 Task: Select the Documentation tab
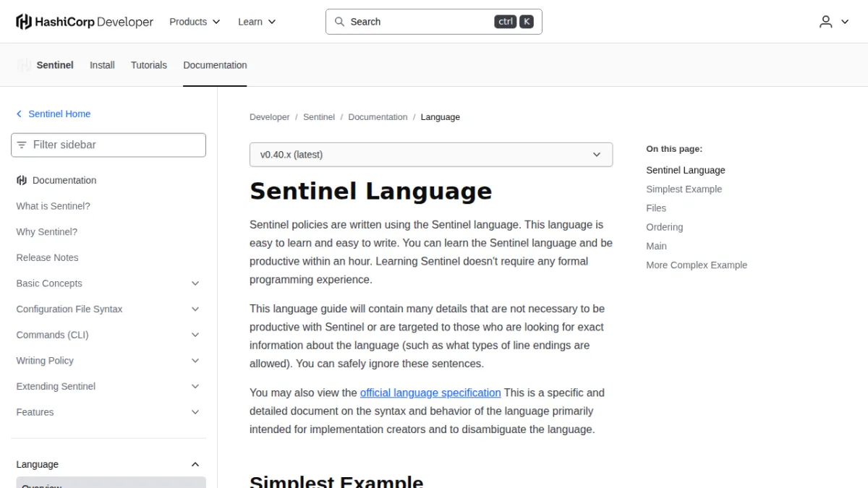pyautogui.click(x=215, y=65)
